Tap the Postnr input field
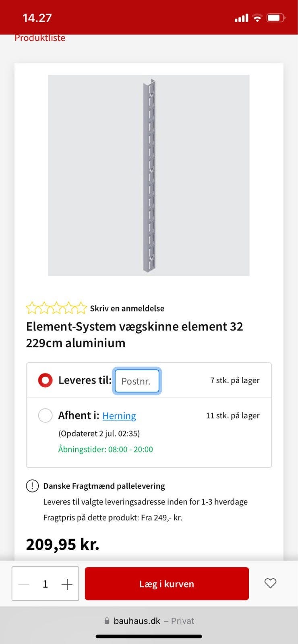The width and height of the screenshot is (298, 644). [x=137, y=381]
